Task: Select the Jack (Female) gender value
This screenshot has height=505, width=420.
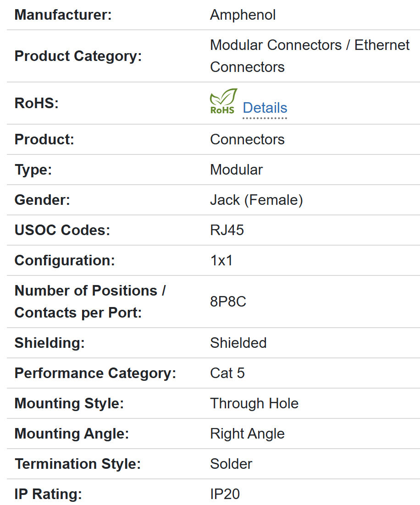Action: coord(256,200)
